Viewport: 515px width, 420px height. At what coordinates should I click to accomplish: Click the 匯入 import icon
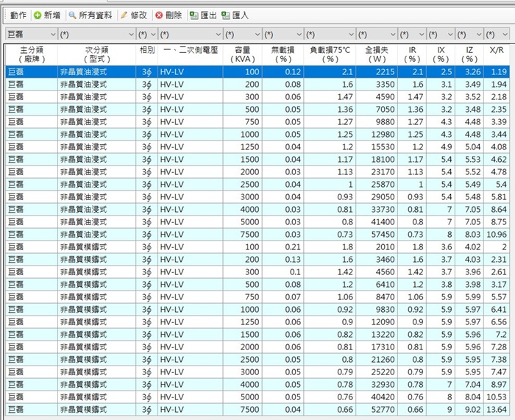(x=226, y=15)
